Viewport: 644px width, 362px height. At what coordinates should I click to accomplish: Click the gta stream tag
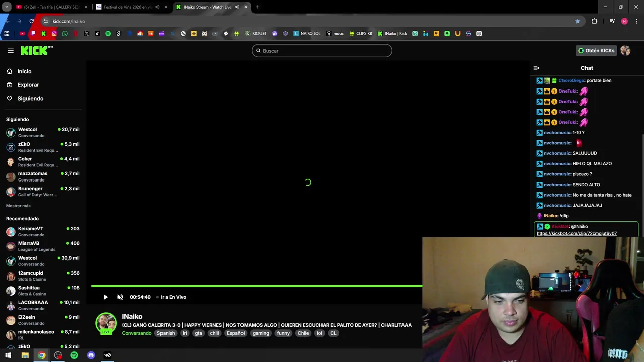click(x=199, y=333)
